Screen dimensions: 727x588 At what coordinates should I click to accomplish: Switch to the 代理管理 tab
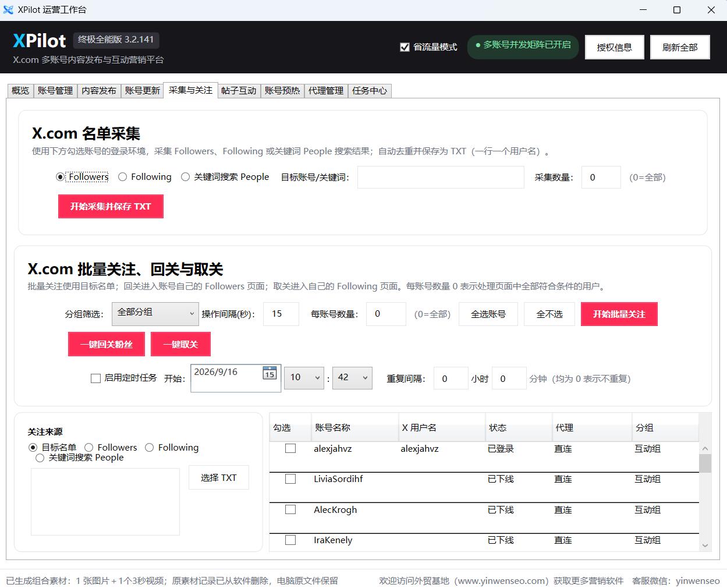(x=326, y=91)
